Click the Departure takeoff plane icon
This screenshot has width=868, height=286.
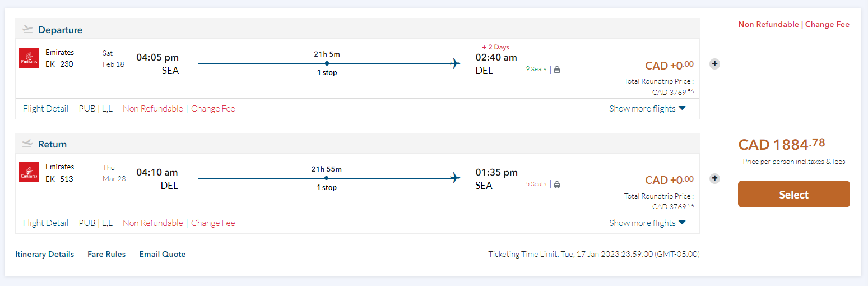coord(27,30)
